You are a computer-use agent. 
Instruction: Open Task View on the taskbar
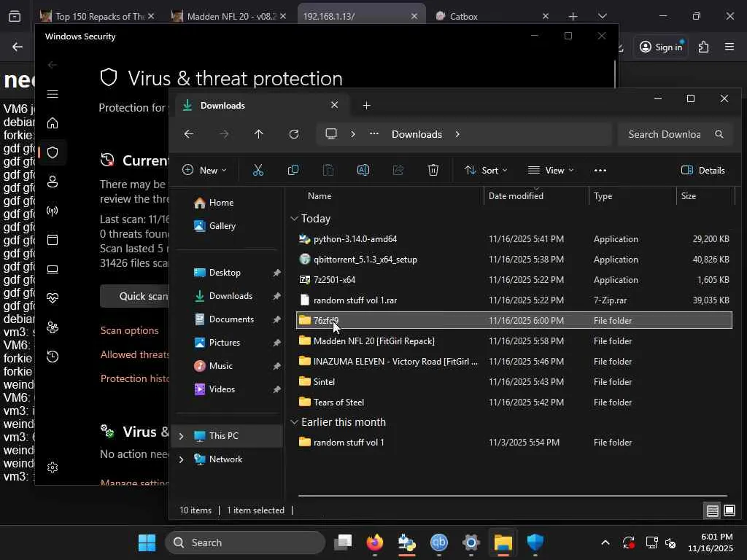coord(343,542)
